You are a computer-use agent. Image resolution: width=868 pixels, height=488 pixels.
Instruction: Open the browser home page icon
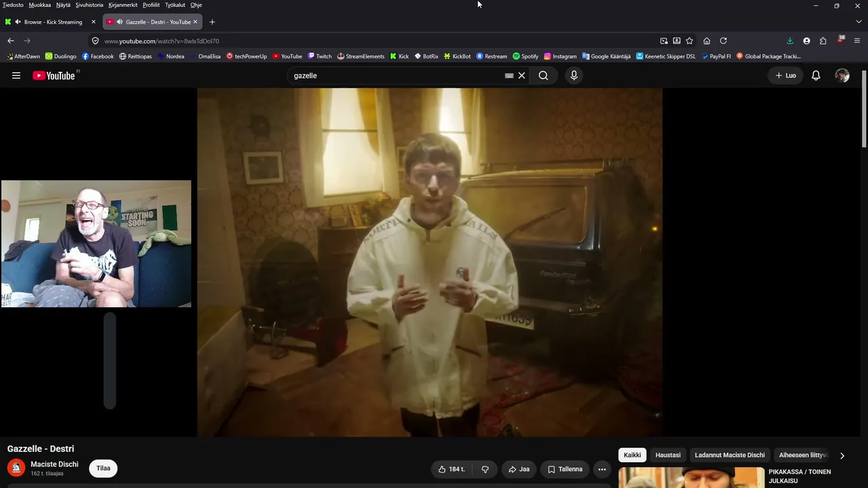coord(707,41)
